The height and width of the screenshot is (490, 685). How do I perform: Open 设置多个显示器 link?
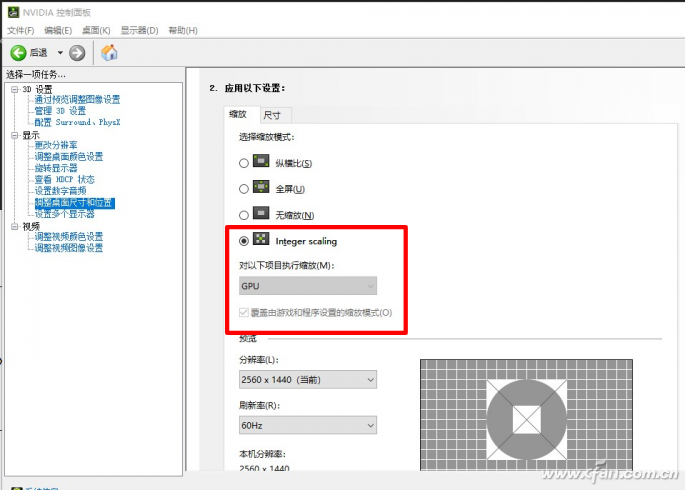65,214
